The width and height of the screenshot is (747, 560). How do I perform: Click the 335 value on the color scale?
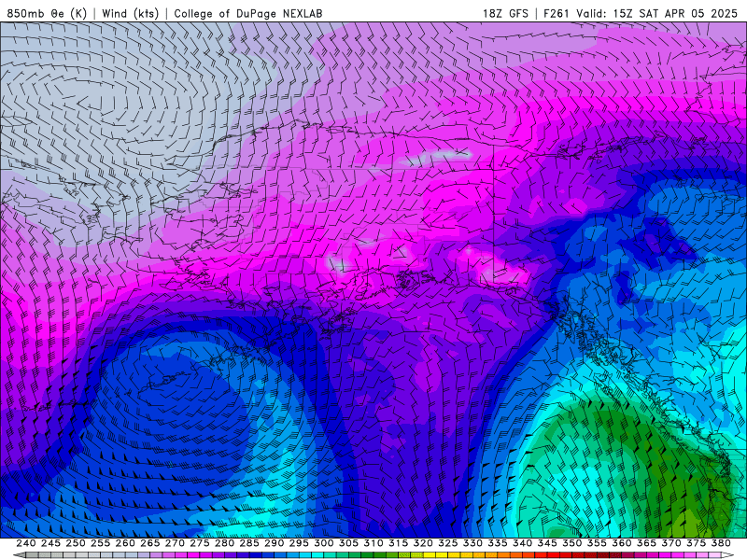point(498,543)
